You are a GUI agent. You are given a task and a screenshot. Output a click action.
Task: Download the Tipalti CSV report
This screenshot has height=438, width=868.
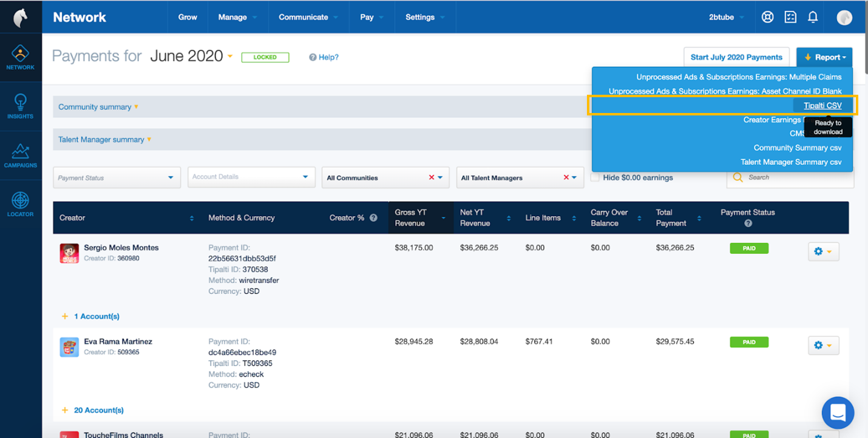coord(822,104)
